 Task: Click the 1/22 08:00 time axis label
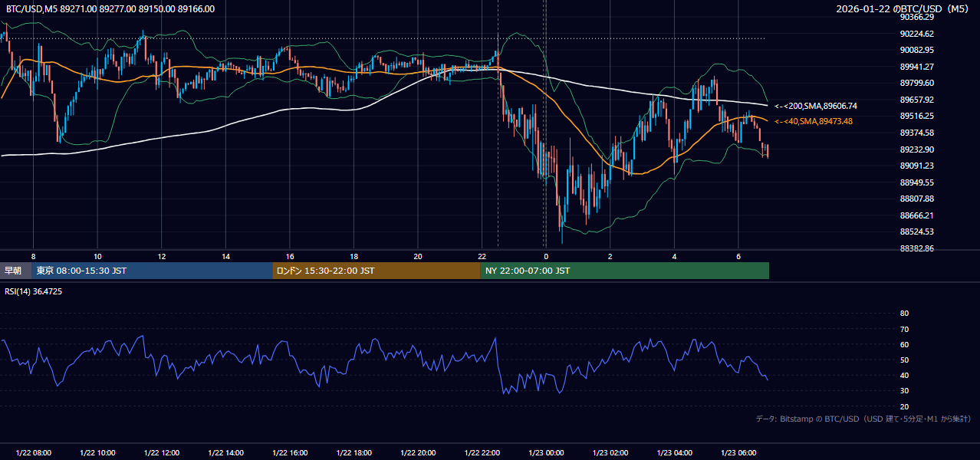pos(33,453)
